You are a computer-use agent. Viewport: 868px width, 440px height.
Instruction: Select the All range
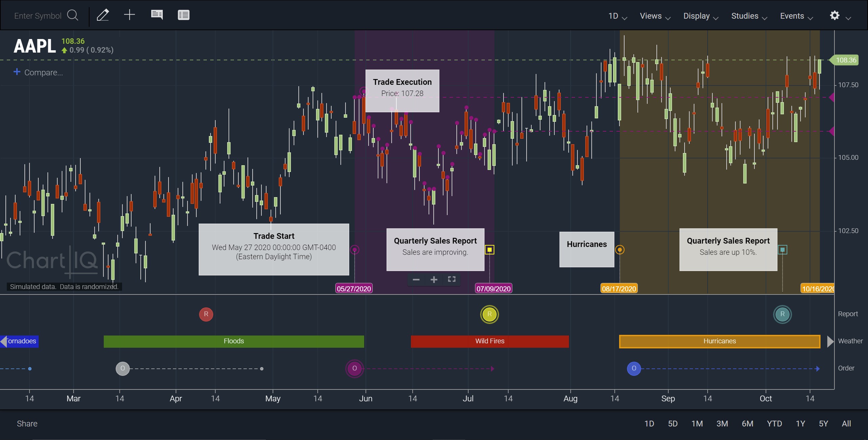[x=846, y=423]
